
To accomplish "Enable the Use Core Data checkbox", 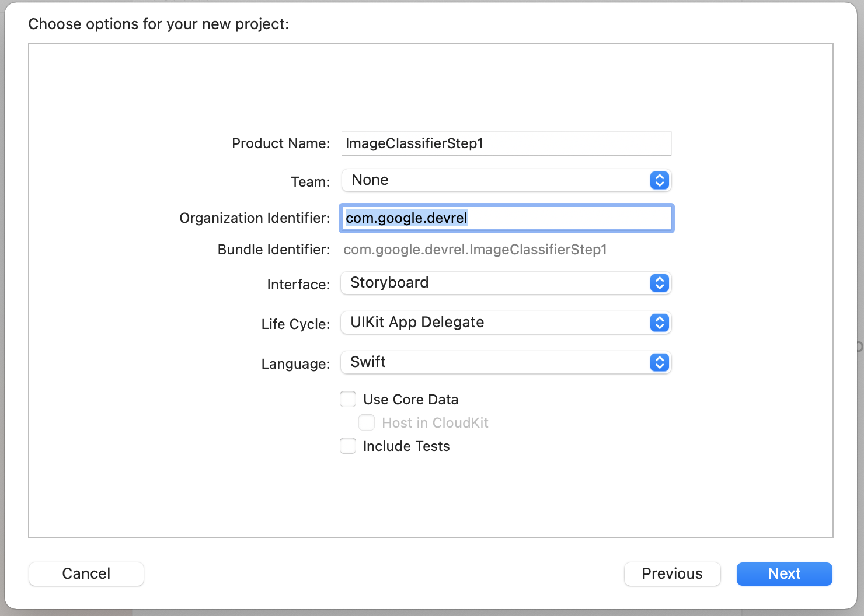I will (x=348, y=399).
